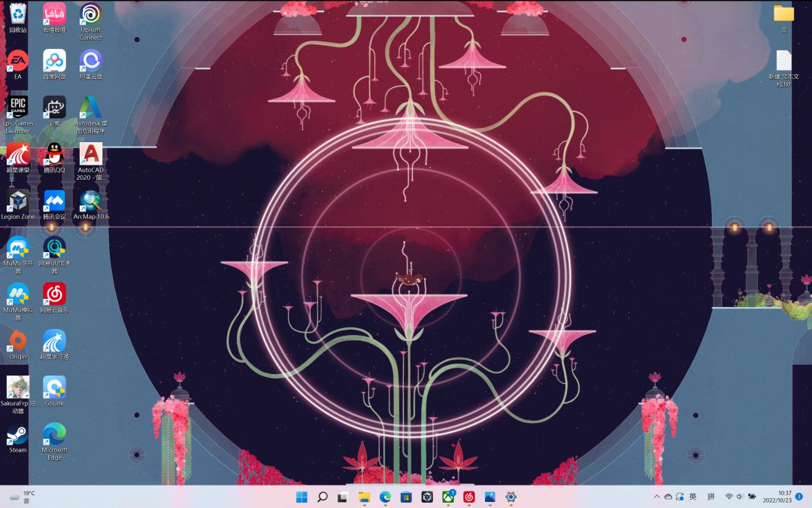Open Tencent QQ penguin shortcut

tap(54, 157)
